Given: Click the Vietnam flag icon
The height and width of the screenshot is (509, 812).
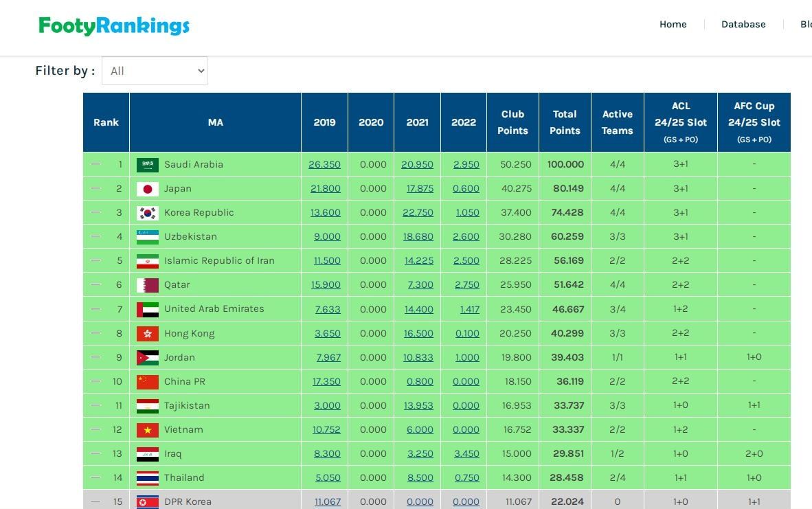Looking at the screenshot, I should pyautogui.click(x=147, y=430).
